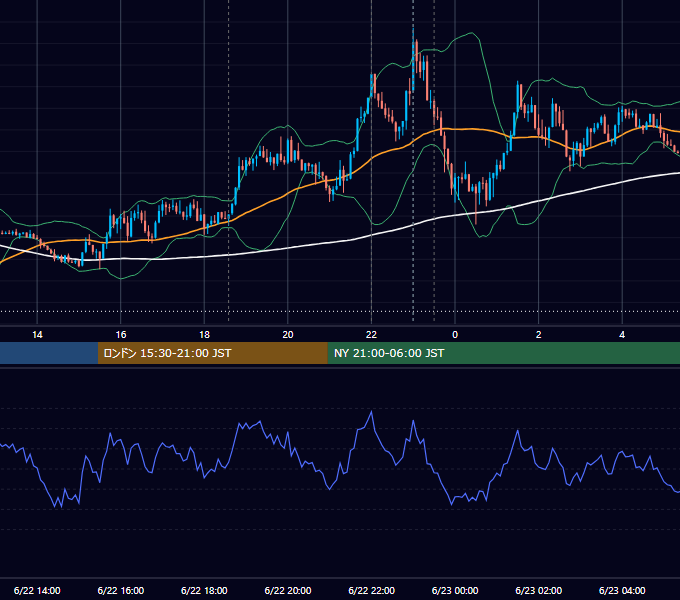Click the 6/23 00:00 label on indicator axis
Viewport: 680px width, 600px height.
point(455,590)
